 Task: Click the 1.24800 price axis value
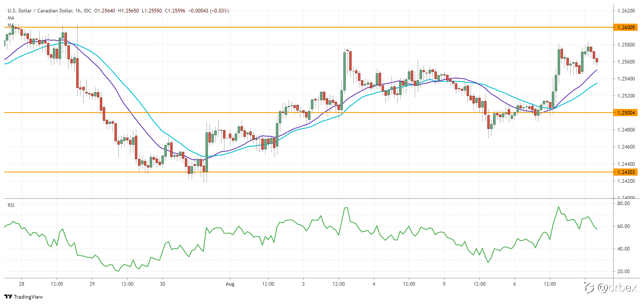(626, 130)
